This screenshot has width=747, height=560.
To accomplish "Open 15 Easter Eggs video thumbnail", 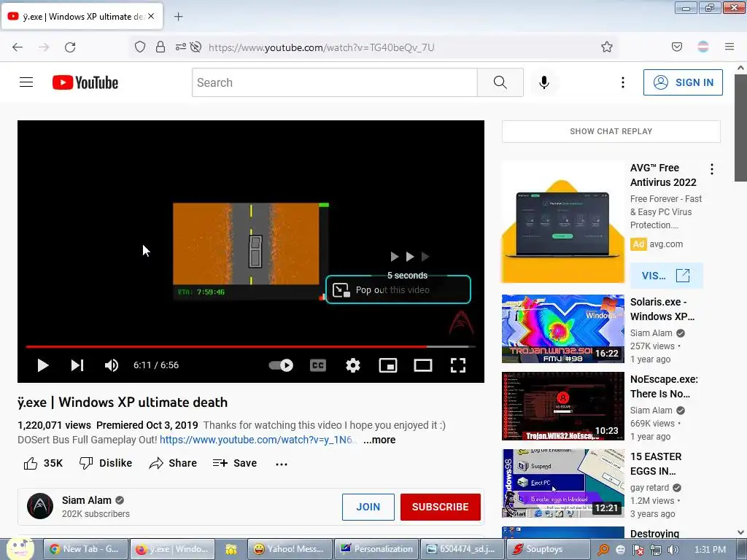I will [x=562, y=483].
